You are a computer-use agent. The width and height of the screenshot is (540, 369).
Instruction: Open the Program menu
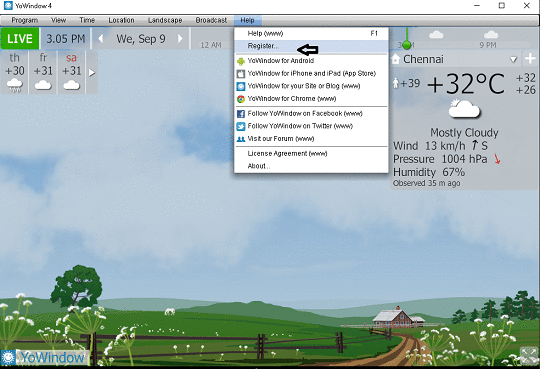point(24,20)
